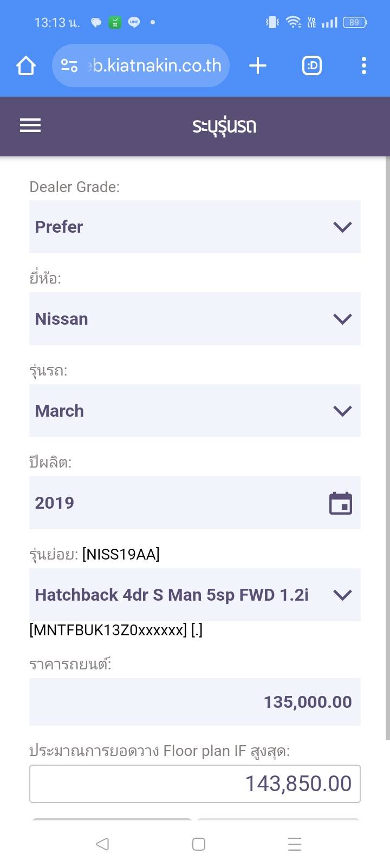This screenshot has height=868, width=390.
Task: Tap the browser home icon
Action: (25, 66)
